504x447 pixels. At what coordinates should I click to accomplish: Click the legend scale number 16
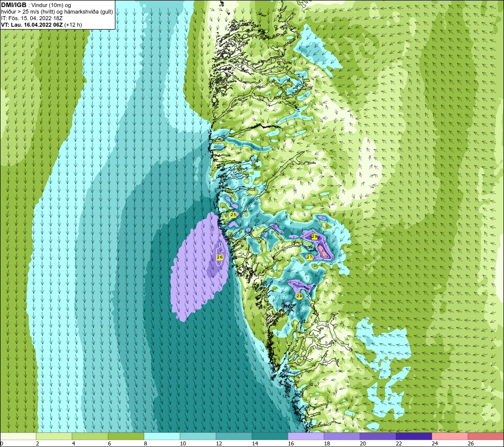click(x=291, y=443)
